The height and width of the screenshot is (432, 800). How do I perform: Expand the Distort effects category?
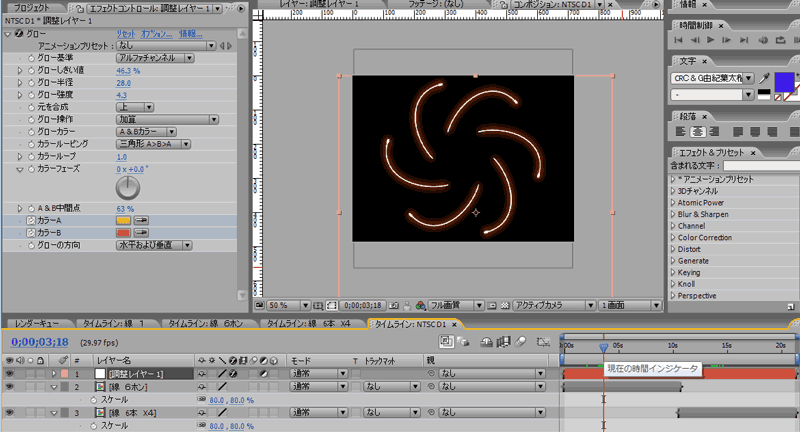click(673, 249)
